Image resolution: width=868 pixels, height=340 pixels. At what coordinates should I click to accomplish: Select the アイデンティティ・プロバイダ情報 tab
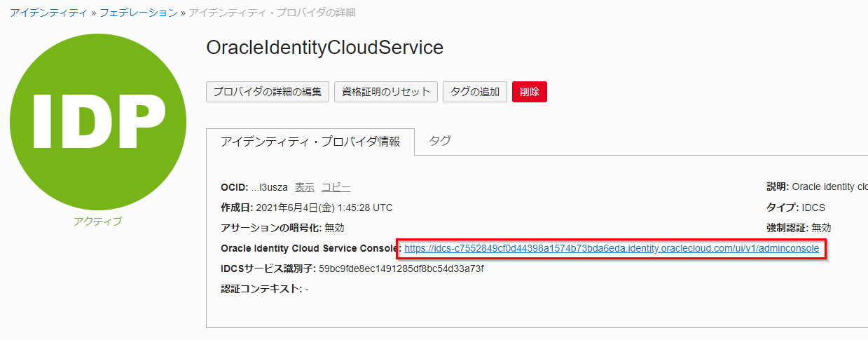310,142
